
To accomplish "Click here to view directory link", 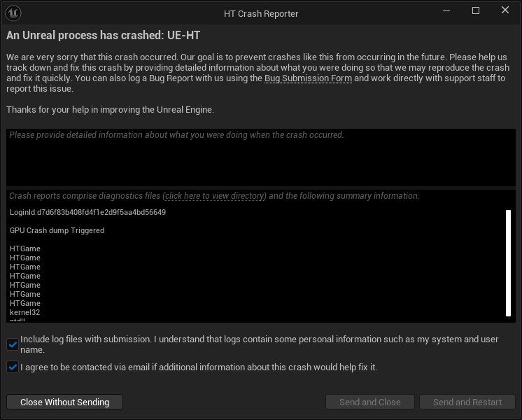I will pos(214,196).
